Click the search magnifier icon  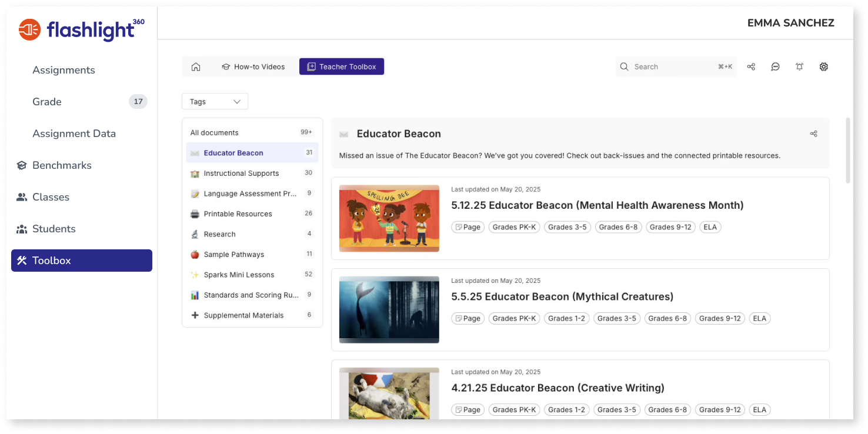tap(625, 67)
